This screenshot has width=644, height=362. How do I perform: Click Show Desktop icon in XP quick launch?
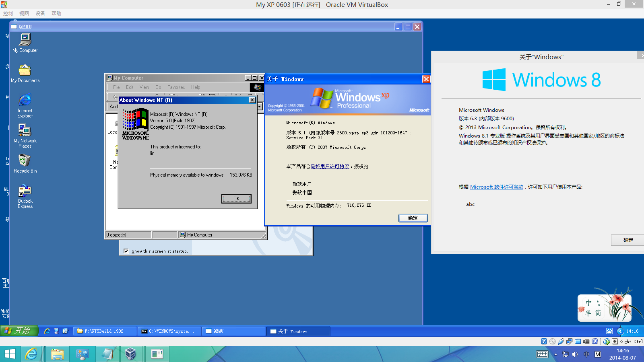click(x=56, y=331)
